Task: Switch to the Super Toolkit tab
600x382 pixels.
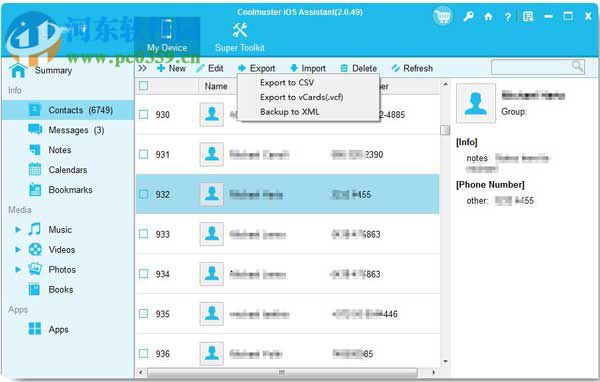Action: click(240, 37)
